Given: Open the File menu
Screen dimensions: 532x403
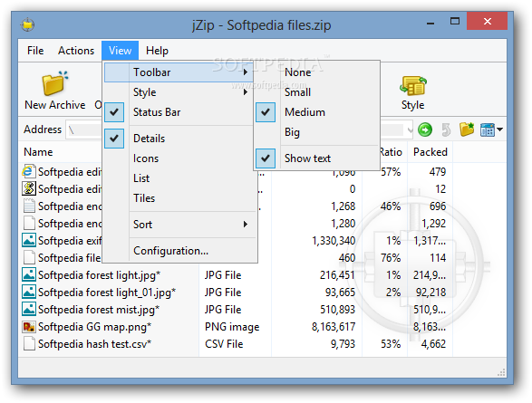Looking at the screenshot, I should click(x=35, y=51).
